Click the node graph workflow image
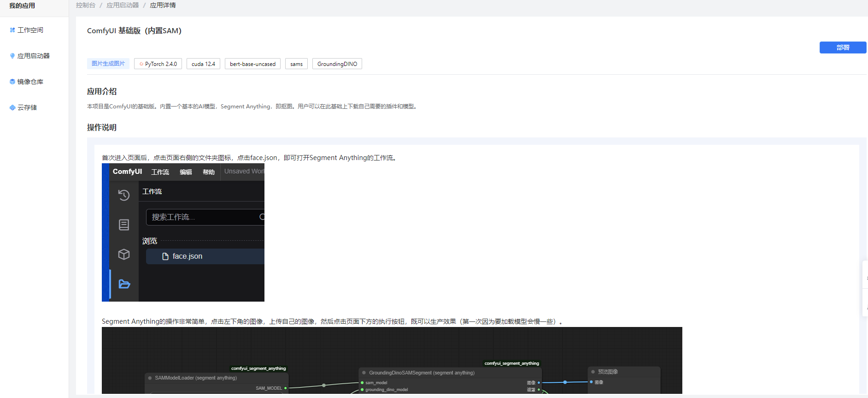Viewport: 868px width, 398px height. (392, 360)
